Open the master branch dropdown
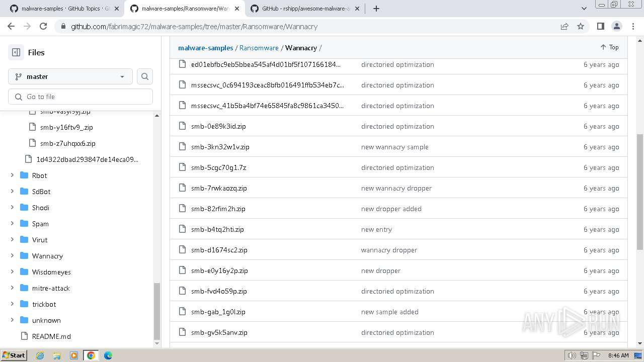Viewport: 644px width, 362px height. click(70, 76)
